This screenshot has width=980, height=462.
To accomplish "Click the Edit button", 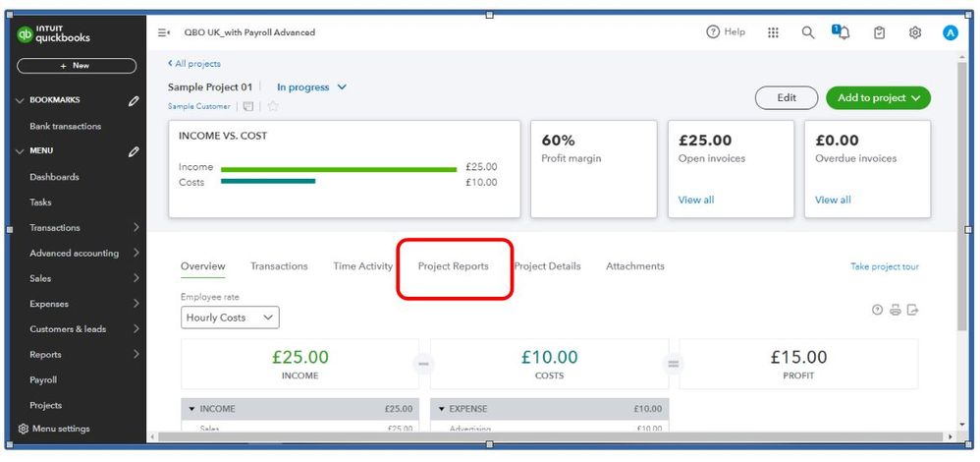I will click(786, 98).
